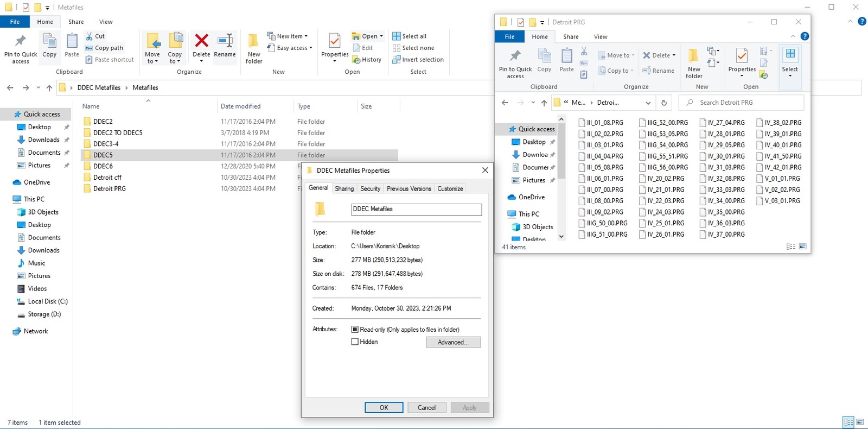The width and height of the screenshot is (868, 429).
Task: Click DDEC Metafiles in the address breadcrumb
Action: tap(99, 87)
